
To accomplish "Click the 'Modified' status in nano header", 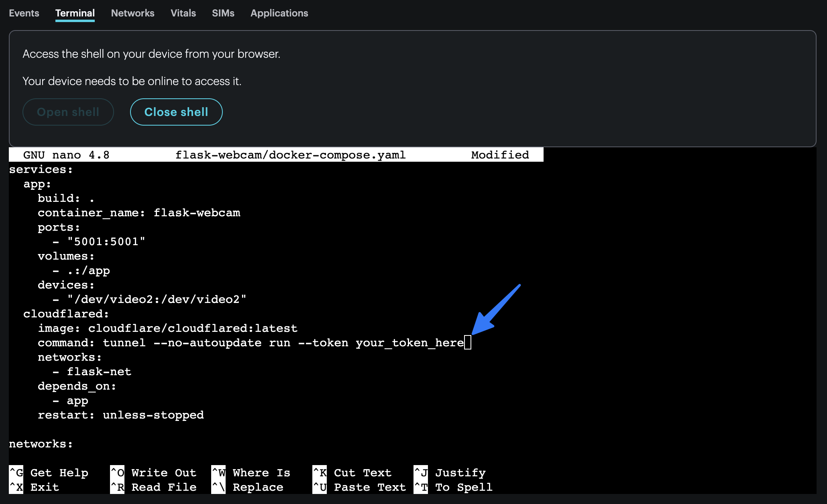I will pyautogui.click(x=500, y=155).
